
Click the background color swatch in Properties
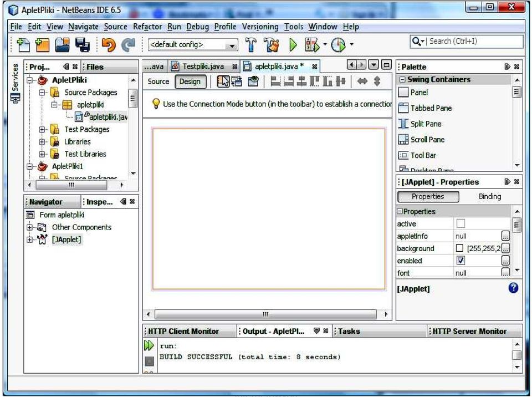click(x=459, y=248)
